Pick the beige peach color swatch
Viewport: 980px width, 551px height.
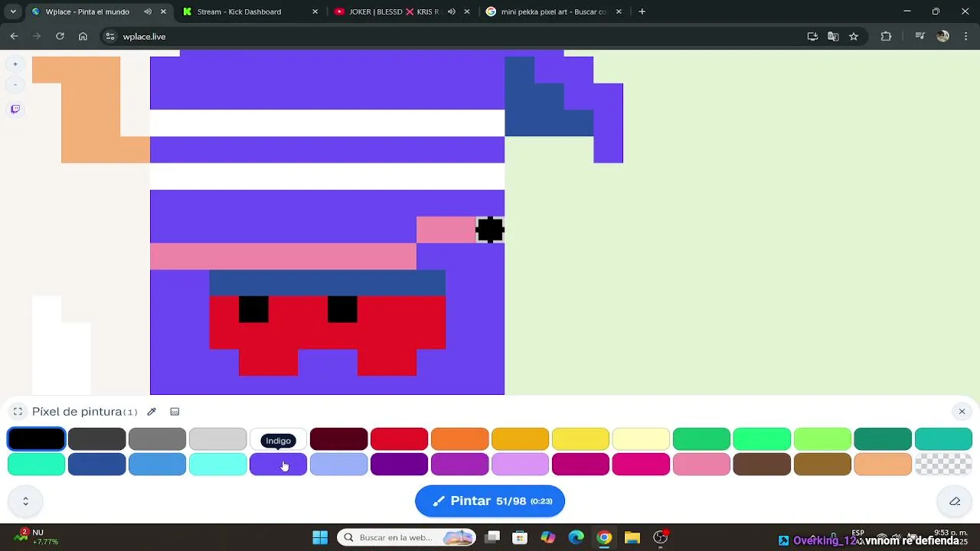[883, 465]
